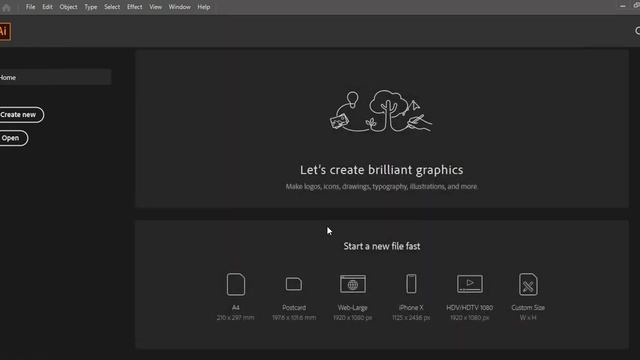Open the View menu
This screenshot has height=360, width=640.
[x=156, y=7]
